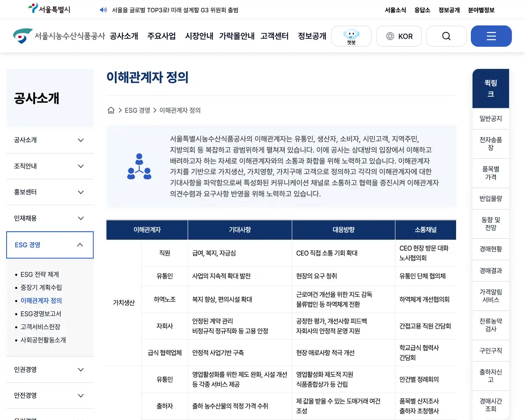525x420 pixels.
Task: Click the speaker announcement icon
Action: [103, 10]
